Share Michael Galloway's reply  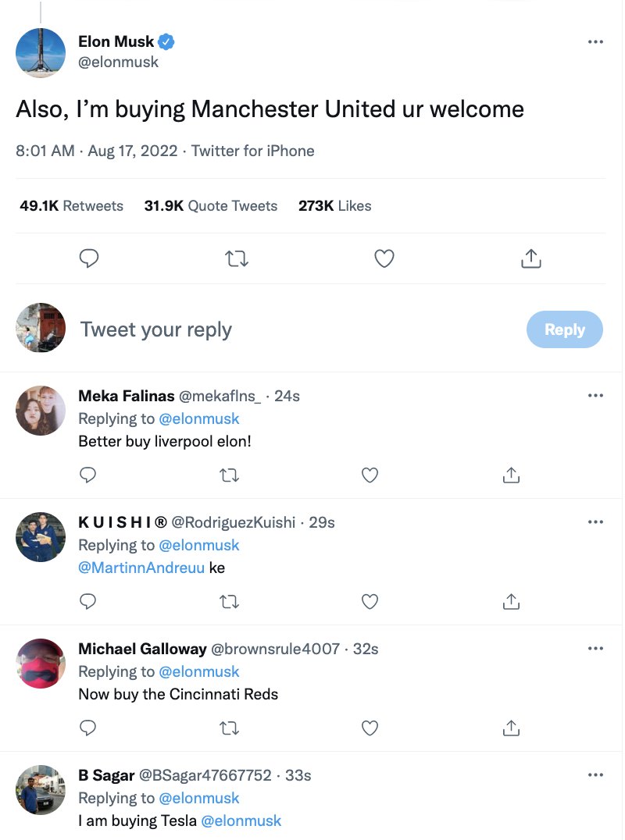(x=511, y=728)
